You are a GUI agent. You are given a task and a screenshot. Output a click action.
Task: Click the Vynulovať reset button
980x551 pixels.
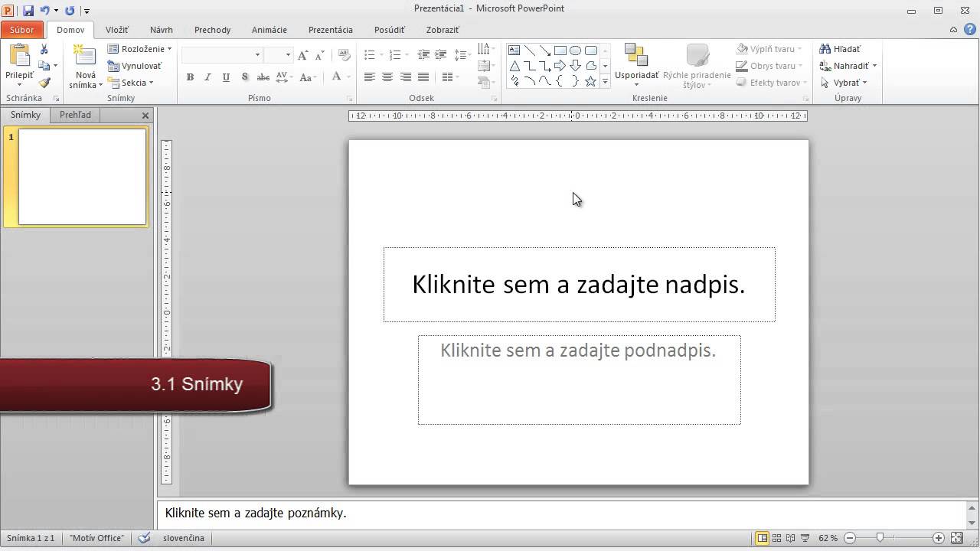pyautogui.click(x=135, y=66)
